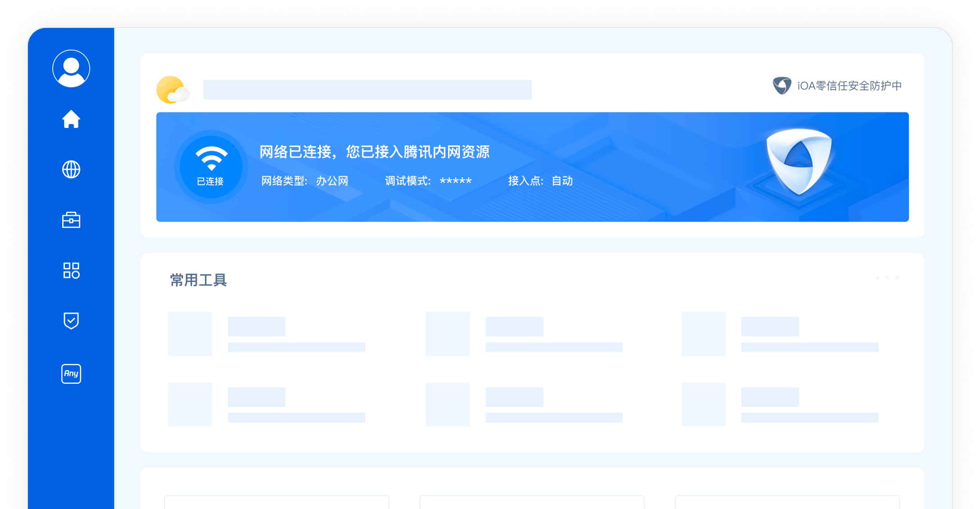Click the 常用工具 section title

[198, 280]
